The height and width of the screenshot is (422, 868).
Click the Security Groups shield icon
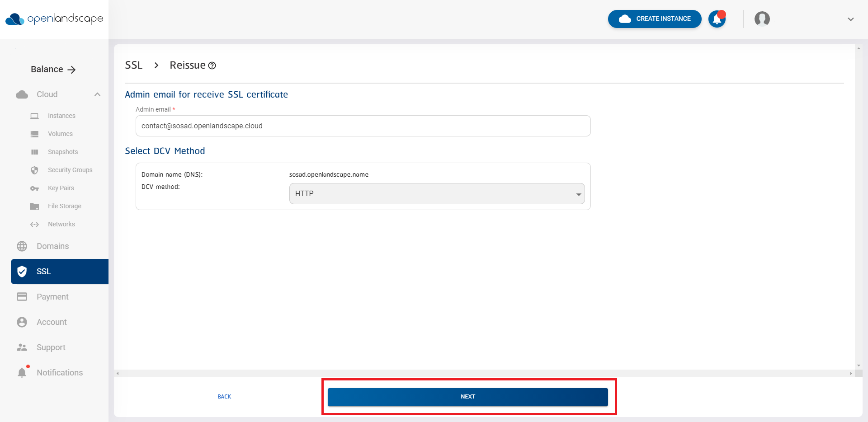[x=35, y=170]
